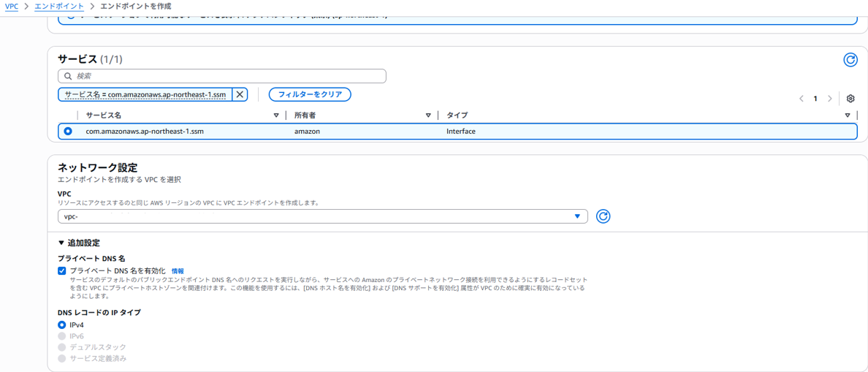Select dual-stack DNS record type
Screen dimensions: 868x372
point(61,347)
